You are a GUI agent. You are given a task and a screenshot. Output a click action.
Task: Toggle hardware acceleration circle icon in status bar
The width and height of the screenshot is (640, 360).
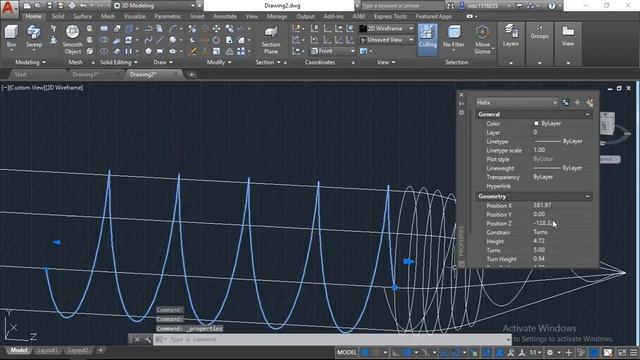(x=595, y=352)
